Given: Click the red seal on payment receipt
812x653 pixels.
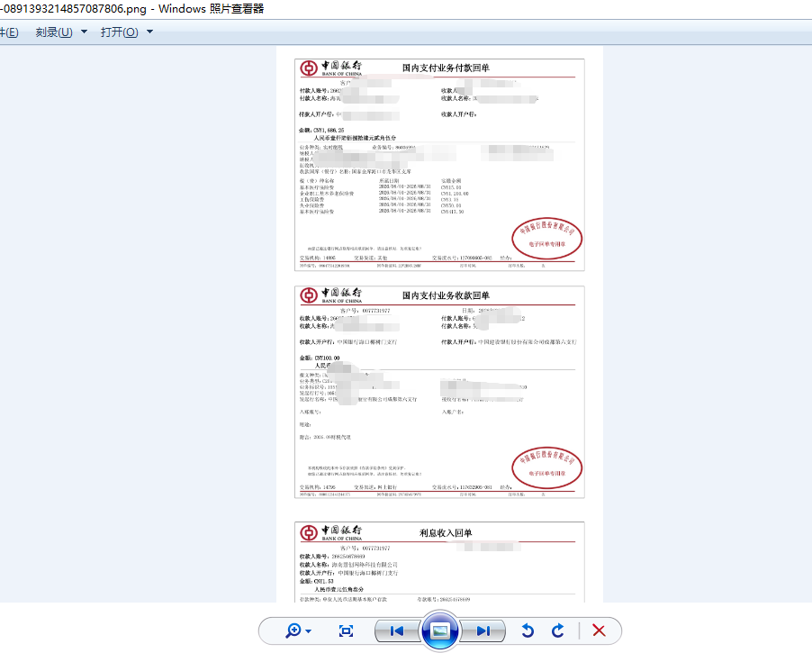Looking at the screenshot, I should [x=546, y=239].
